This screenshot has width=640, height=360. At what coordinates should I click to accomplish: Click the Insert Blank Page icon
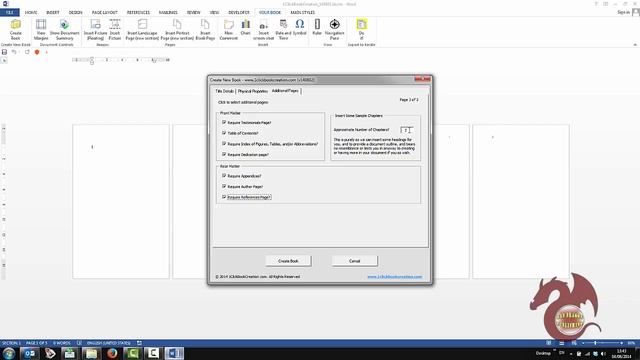[205, 29]
